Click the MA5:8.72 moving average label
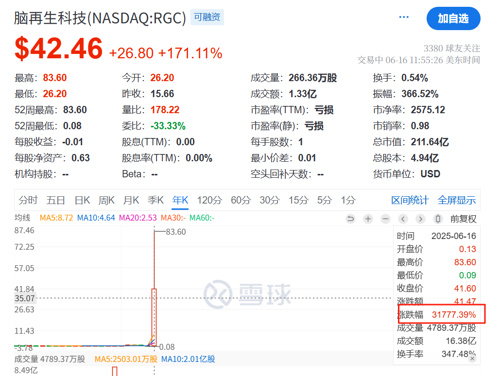This screenshot has height=376, width=500. pyautogui.click(x=56, y=218)
